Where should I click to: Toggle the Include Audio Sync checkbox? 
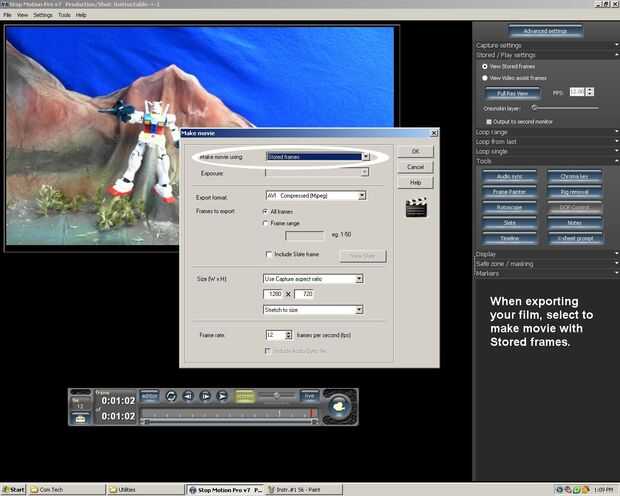(x=268, y=350)
